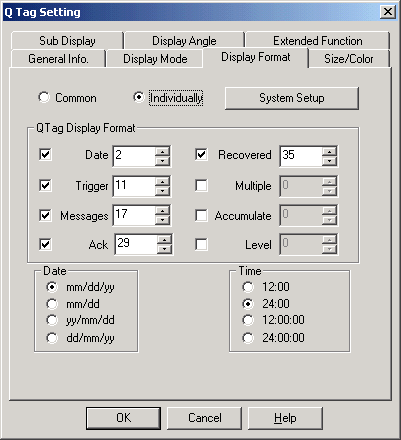Enable the Accumulate checkbox
401x440 pixels.
[201, 215]
